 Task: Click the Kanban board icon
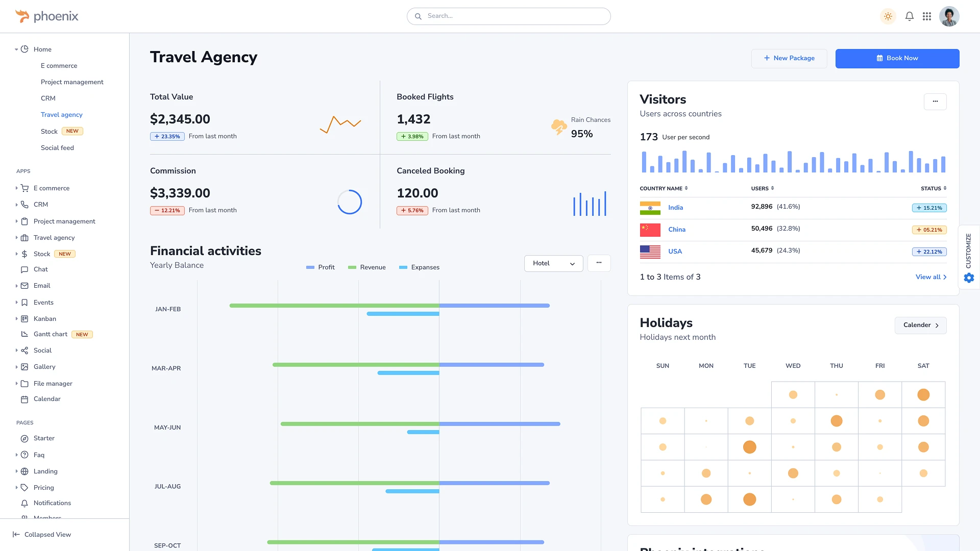tap(24, 319)
